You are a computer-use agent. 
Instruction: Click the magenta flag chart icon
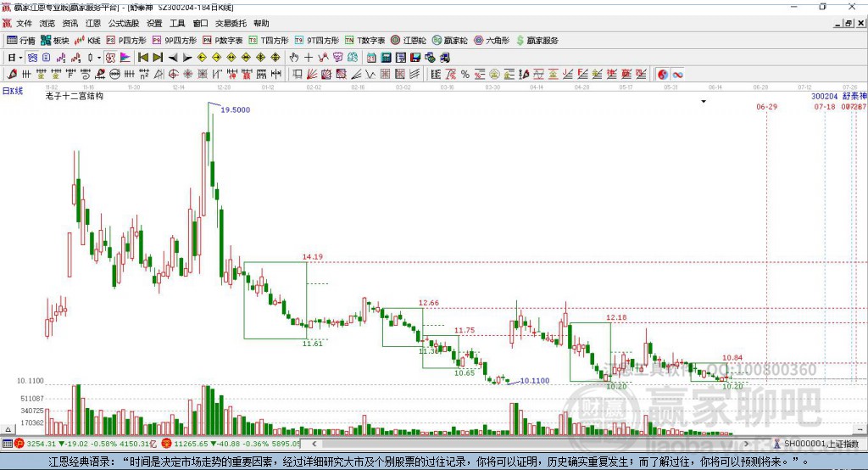tap(125, 58)
